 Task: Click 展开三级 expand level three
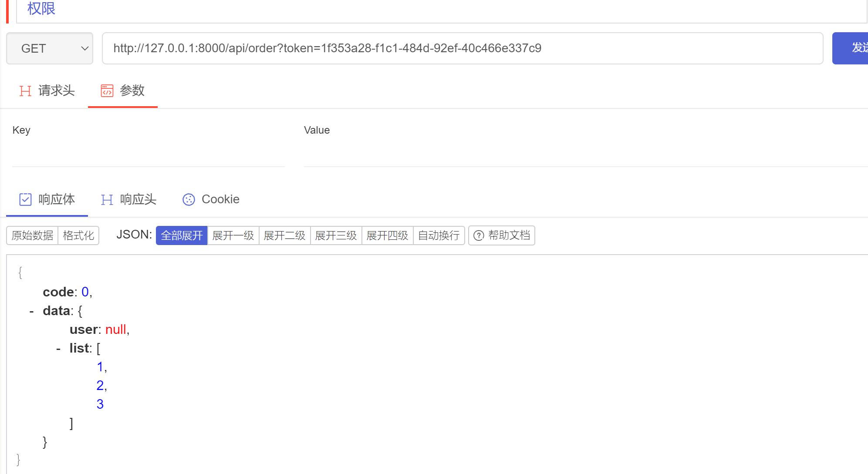pyautogui.click(x=336, y=235)
